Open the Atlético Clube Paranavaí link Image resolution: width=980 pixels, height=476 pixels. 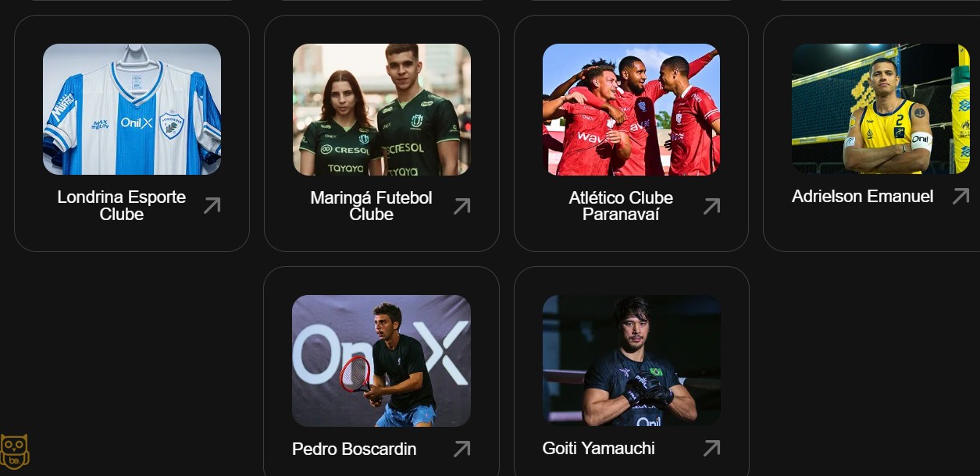(622, 205)
